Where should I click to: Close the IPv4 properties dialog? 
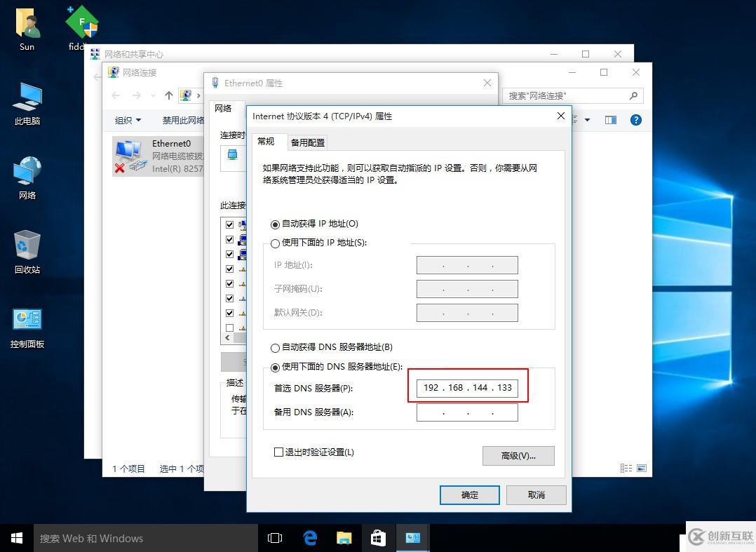[561, 116]
